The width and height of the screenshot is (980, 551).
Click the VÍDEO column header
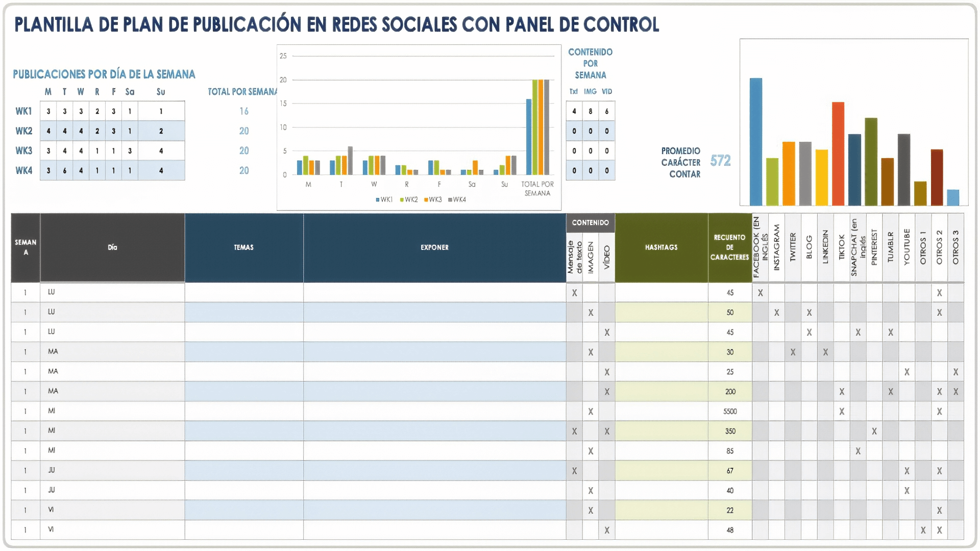(607, 258)
